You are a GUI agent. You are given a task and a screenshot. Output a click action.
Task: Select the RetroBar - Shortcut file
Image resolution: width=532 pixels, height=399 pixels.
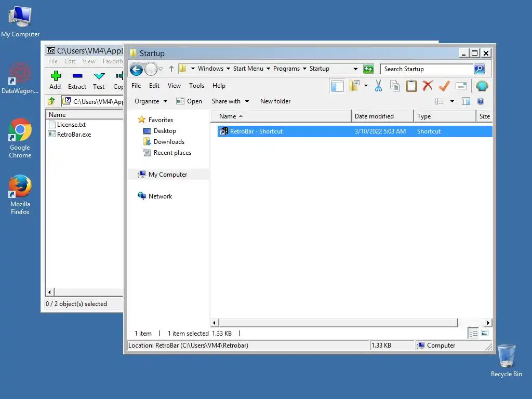[355, 131]
